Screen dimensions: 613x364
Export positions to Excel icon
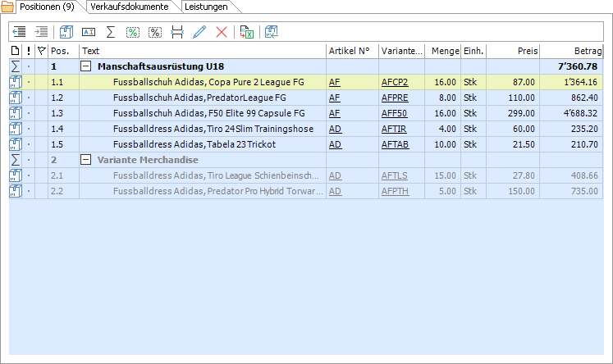[247, 32]
